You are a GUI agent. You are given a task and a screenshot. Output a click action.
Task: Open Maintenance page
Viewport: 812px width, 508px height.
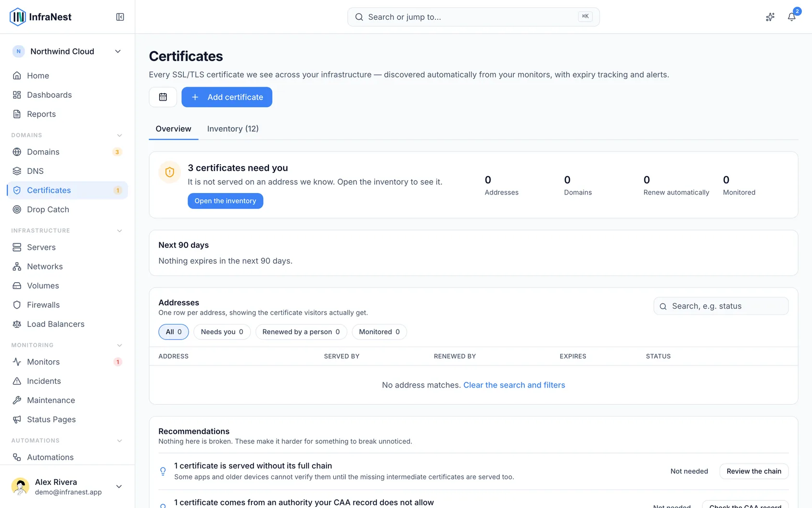tap(67, 400)
